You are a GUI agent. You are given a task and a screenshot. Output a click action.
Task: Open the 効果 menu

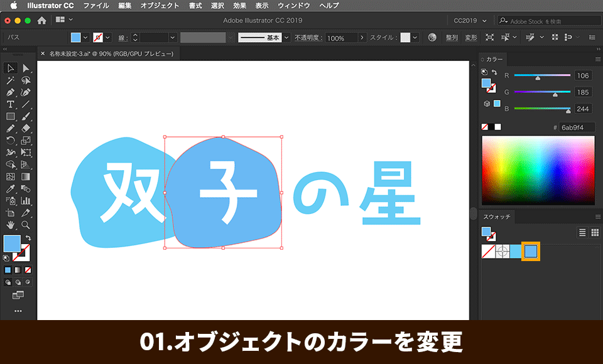pos(239,6)
